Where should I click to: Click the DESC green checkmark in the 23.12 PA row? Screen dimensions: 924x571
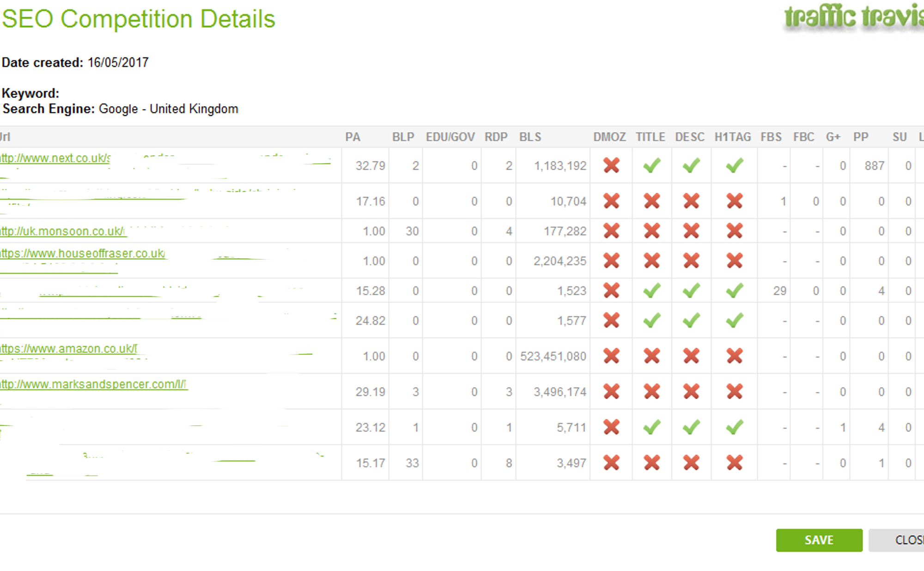click(x=691, y=427)
